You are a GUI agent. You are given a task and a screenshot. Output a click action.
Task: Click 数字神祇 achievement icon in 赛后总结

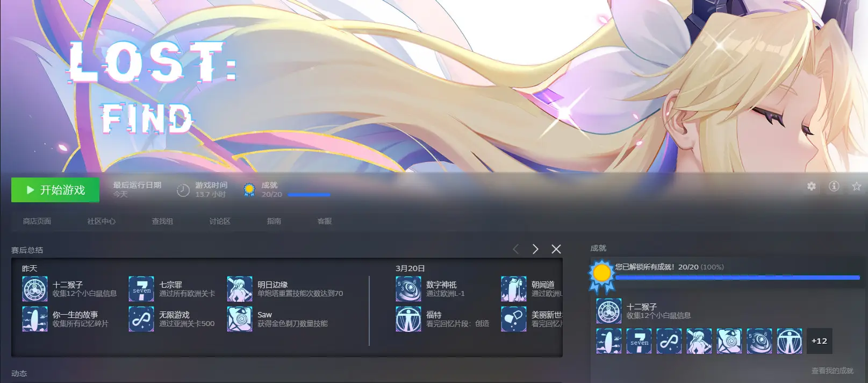coord(408,289)
